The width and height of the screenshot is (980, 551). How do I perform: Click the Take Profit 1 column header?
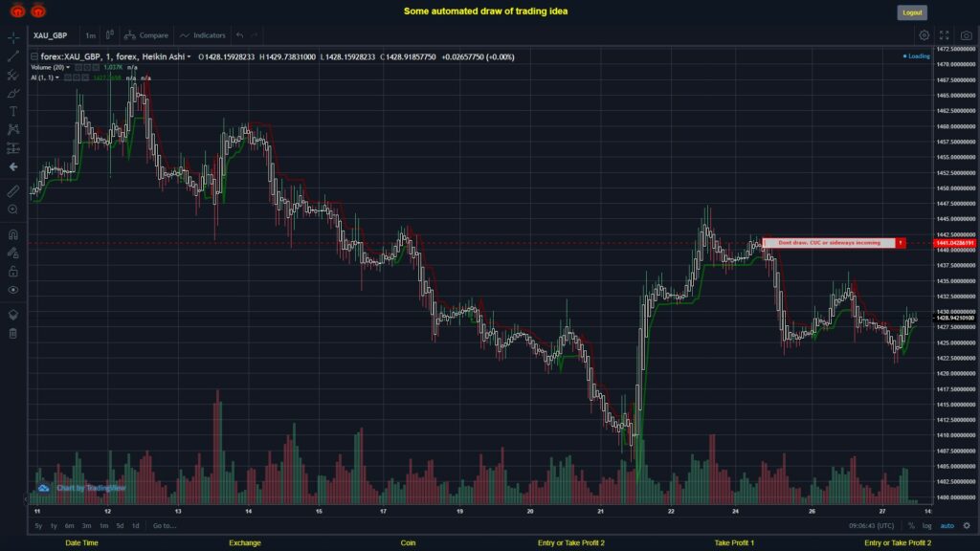click(x=734, y=543)
